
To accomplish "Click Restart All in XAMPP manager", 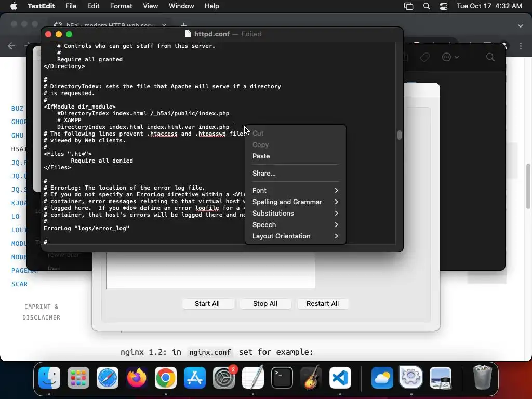I will tap(323, 303).
